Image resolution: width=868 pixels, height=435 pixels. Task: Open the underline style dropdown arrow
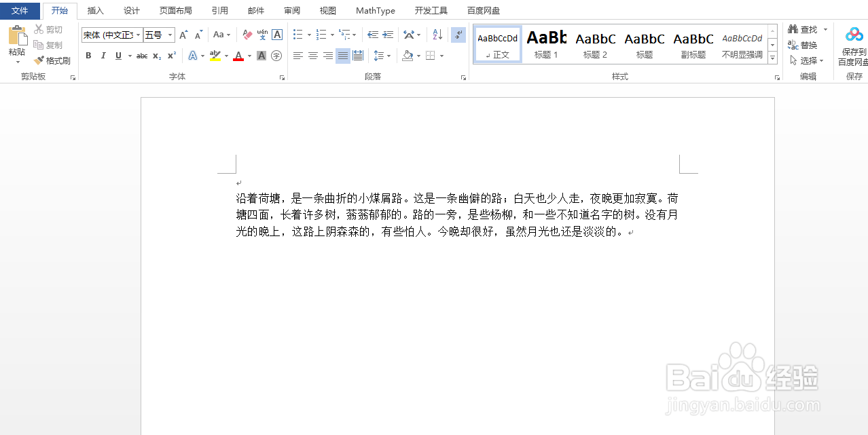click(x=129, y=56)
